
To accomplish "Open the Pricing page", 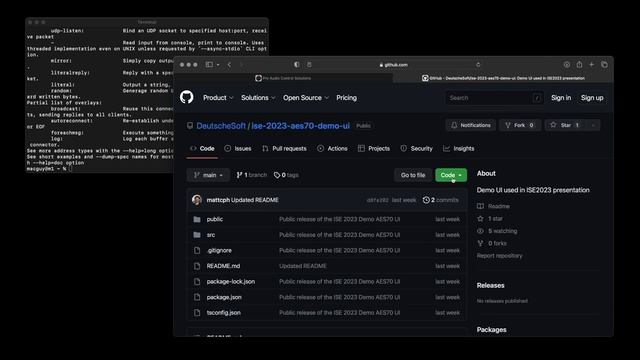I will click(x=347, y=98).
